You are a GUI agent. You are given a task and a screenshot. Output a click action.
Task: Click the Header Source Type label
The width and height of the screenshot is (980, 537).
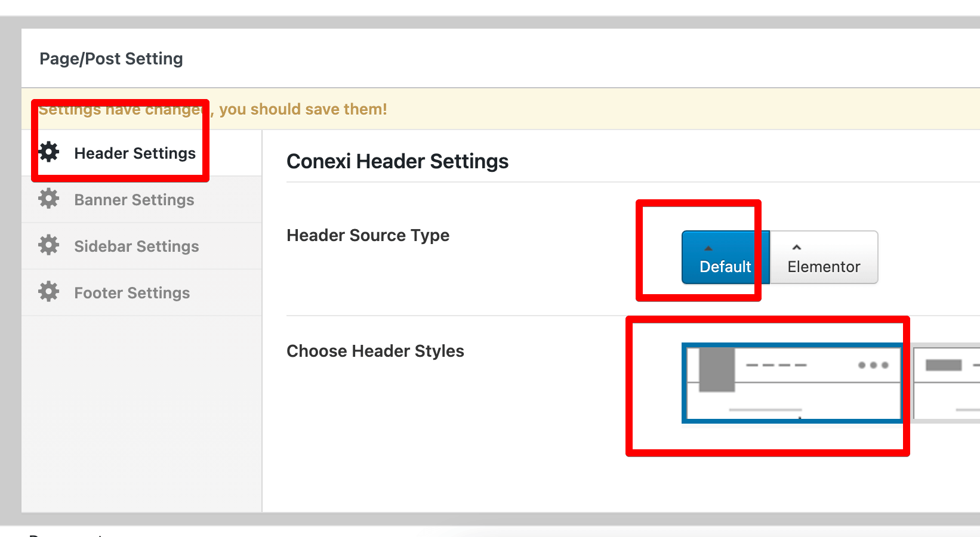click(x=368, y=235)
